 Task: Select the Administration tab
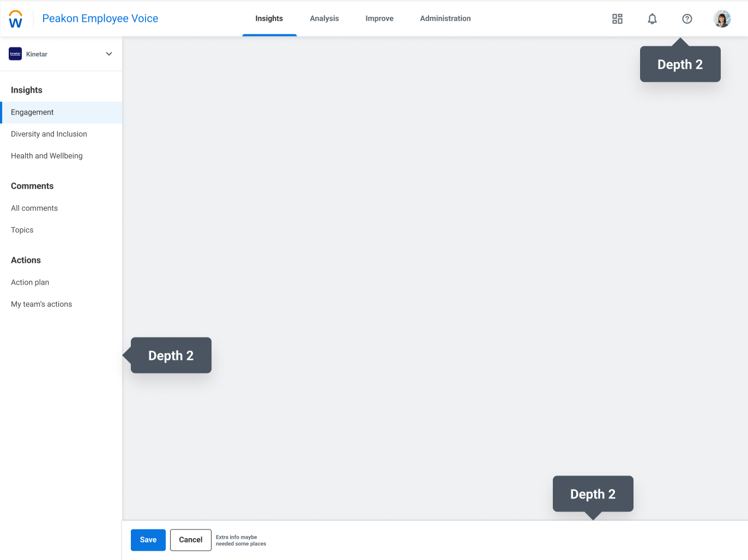pyautogui.click(x=445, y=19)
